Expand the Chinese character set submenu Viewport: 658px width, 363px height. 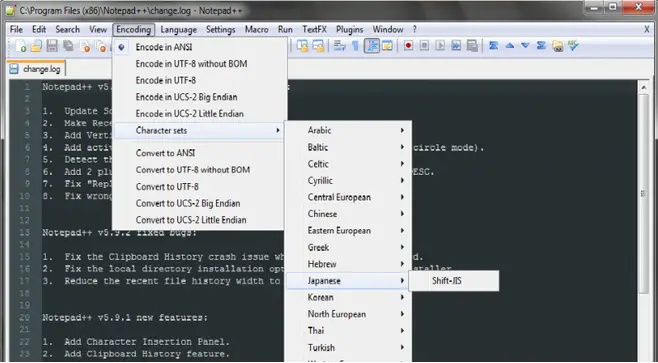348,214
